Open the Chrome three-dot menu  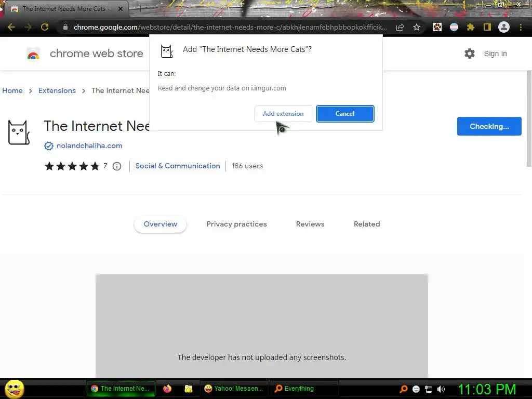click(x=521, y=27)
